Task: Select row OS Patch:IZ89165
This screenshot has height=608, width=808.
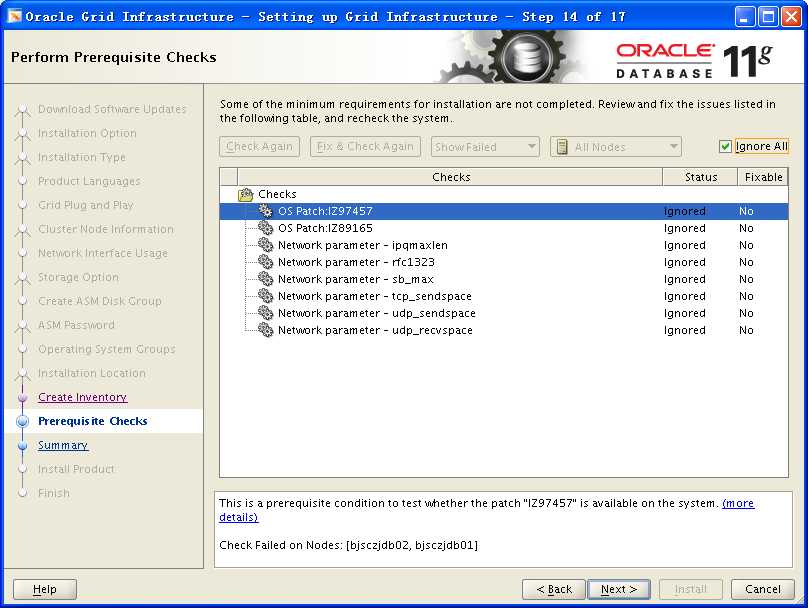Action: (x=503, y=228)
